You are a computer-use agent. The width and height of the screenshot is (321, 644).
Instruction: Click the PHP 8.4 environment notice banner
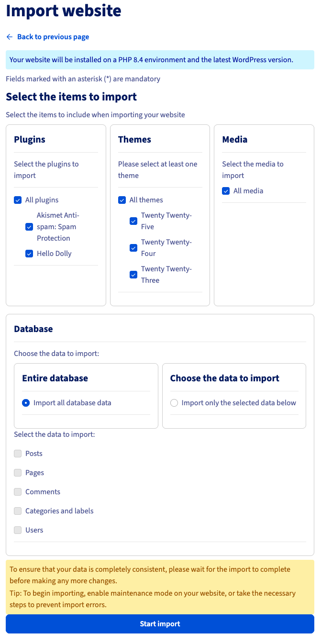[160, 59]
